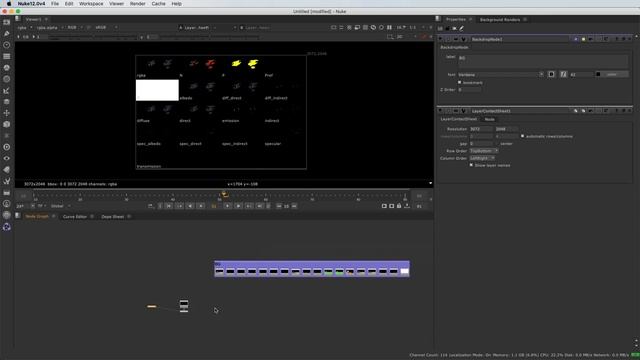Open the Transform nodes toolbar menu
The image size is (640, 360).
click(x=7, y=113)
